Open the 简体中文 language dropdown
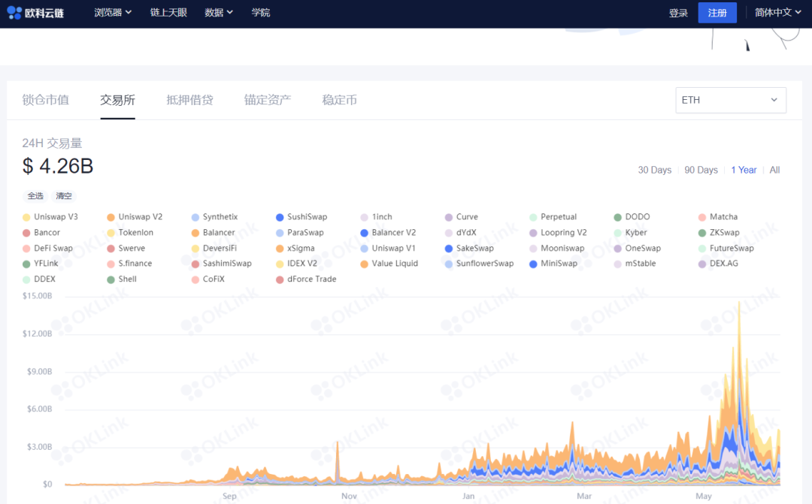 pyautogui.click(x=773, y=12)
